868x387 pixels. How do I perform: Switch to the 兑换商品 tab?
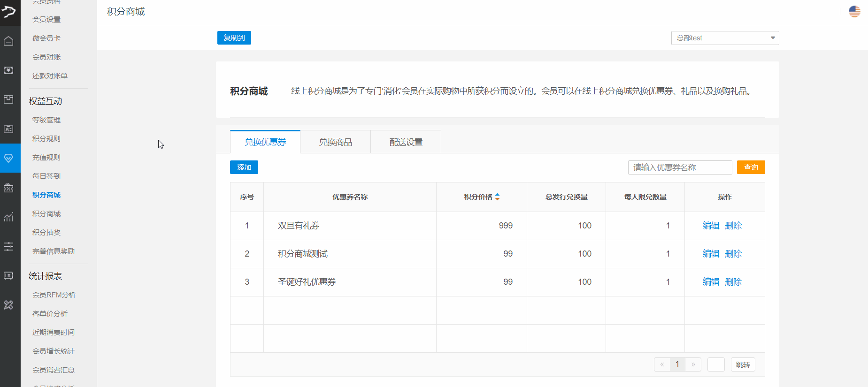pyautogui.click(x=335, y=142)
